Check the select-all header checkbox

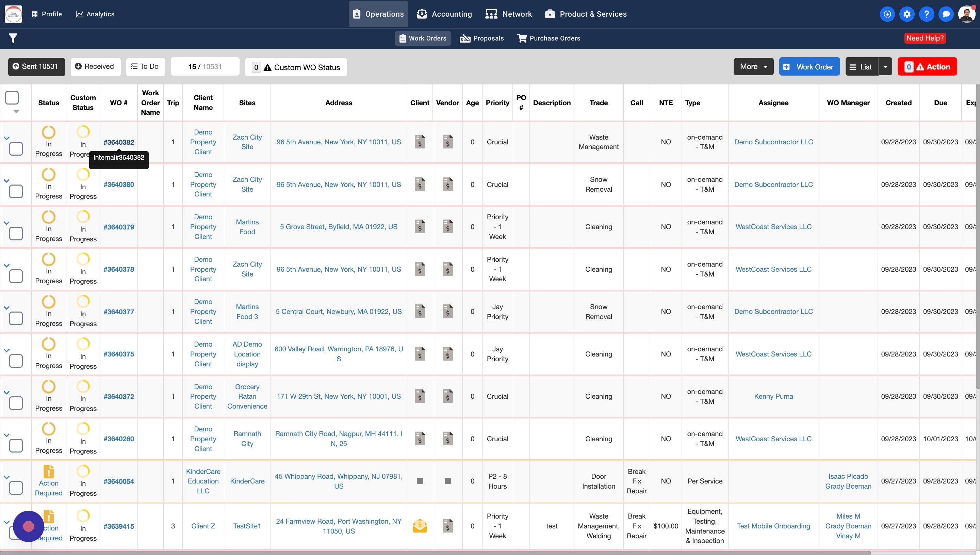[12, 98]
